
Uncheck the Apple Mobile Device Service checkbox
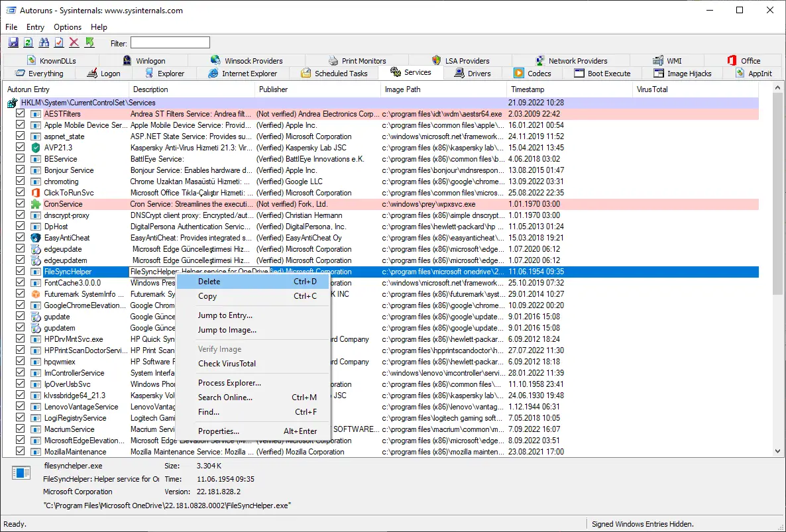(20, 125)
